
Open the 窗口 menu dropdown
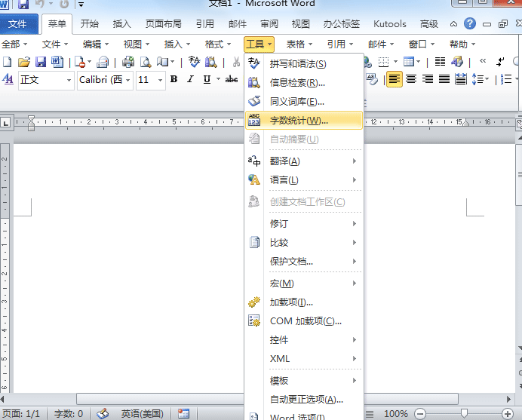[x=422, y=44]
